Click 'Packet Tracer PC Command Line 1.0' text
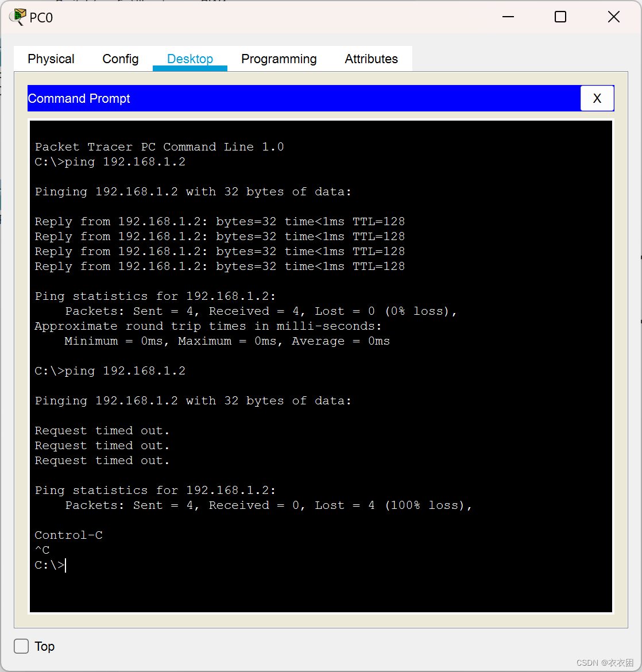 pyautogui.click(x=160, y=147)
